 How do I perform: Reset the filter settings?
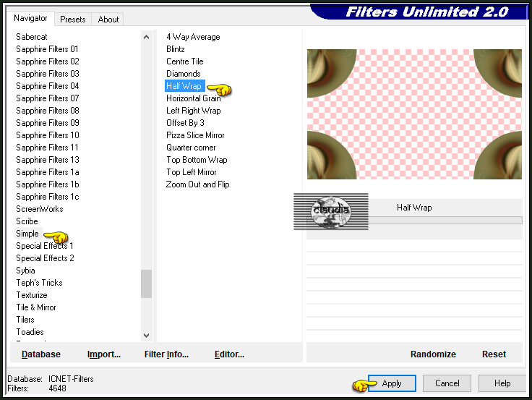(494, 354)
